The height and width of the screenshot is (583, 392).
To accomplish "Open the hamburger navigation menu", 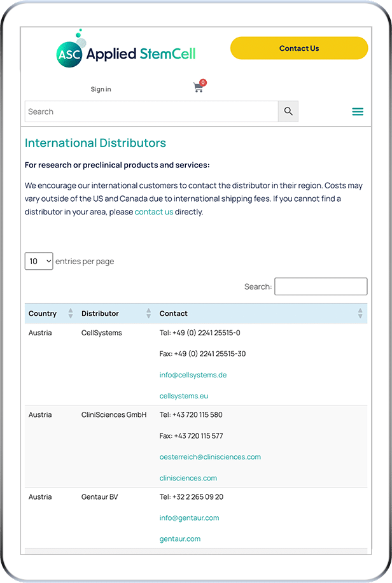I will [x=358, y=112].
